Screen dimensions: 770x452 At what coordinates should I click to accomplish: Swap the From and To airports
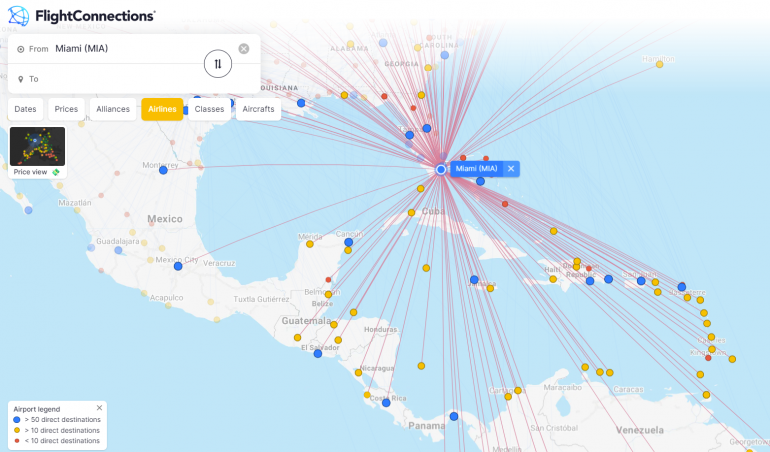coord(217,64)
